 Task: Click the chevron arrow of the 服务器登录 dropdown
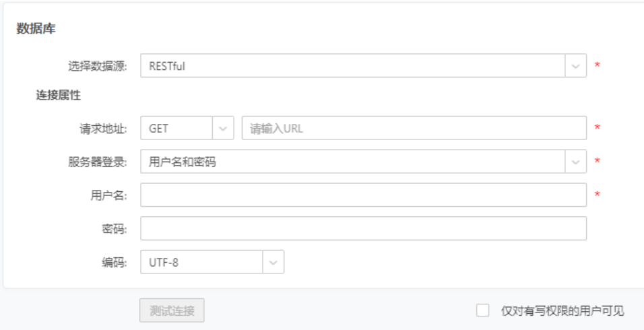tap(576, 162)
